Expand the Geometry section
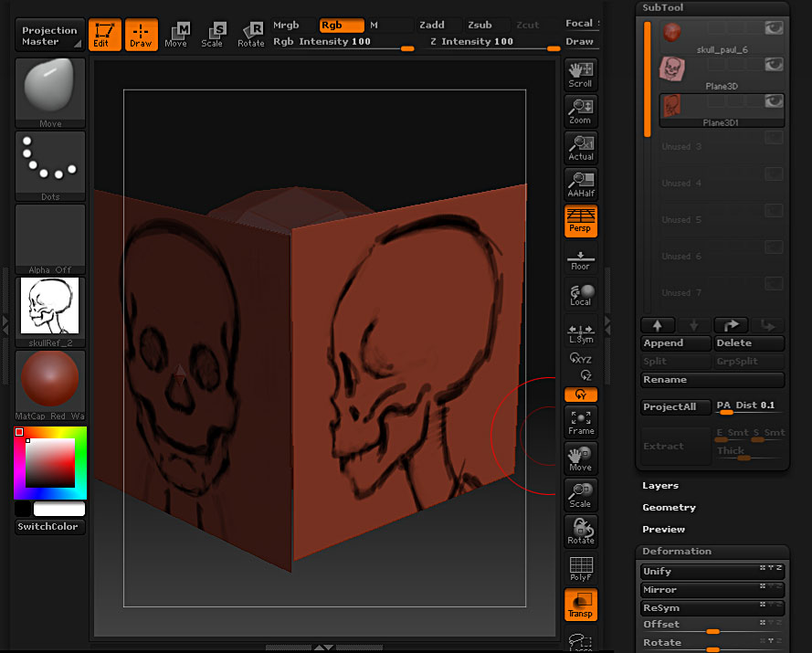Viewport: 812px width, 653px height. pyautogui.click(x=669, y=508)
